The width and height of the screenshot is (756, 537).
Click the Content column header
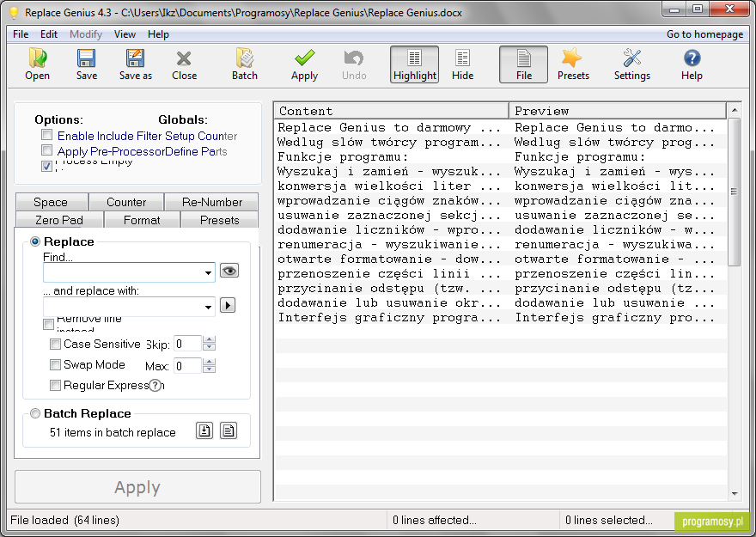click(x=392, y=111)
